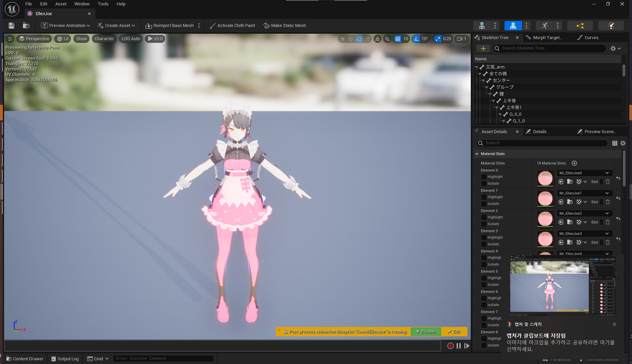Open viewport options hamburger menu
Viewport: 632px width, 364px height.
coord(10,39)
